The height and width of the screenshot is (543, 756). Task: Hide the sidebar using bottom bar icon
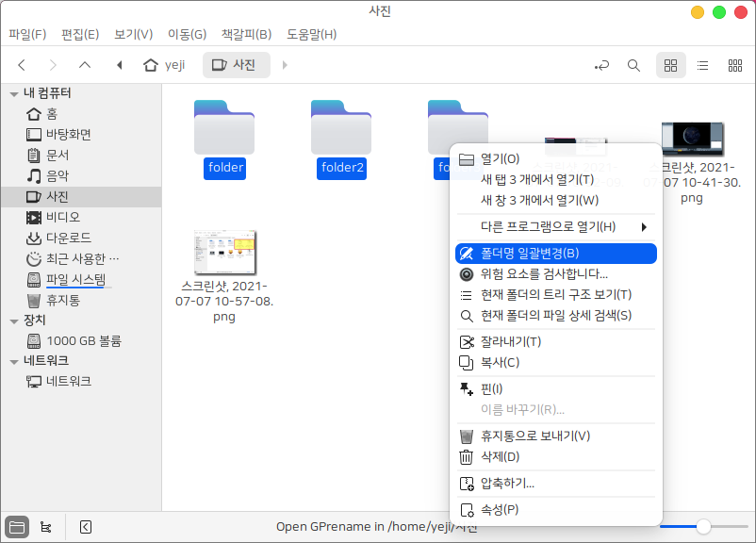tap(85, 527)
